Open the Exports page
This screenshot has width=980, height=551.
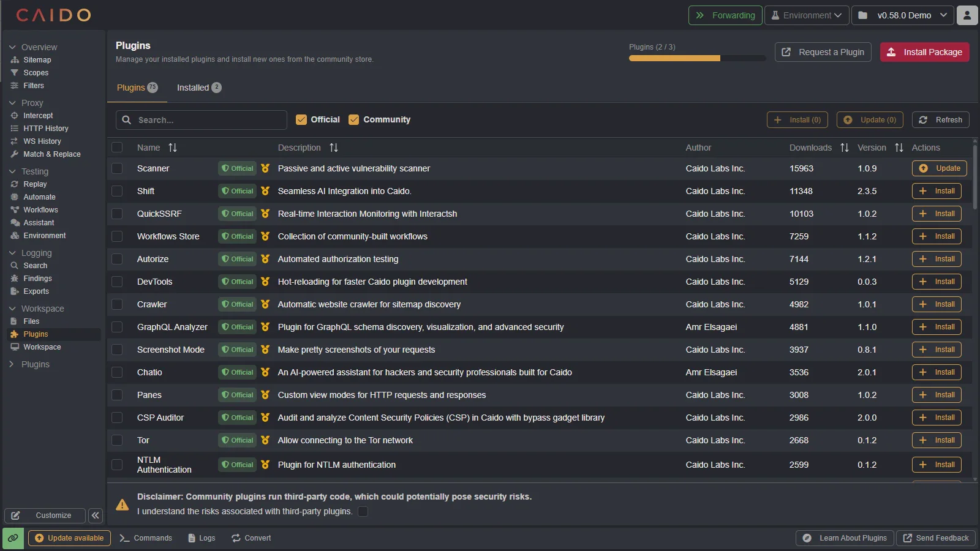click(36, 291)
